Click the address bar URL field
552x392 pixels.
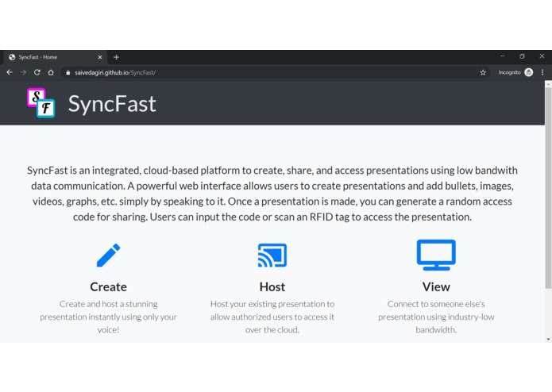pyautogui.click(x=275, y=72)
